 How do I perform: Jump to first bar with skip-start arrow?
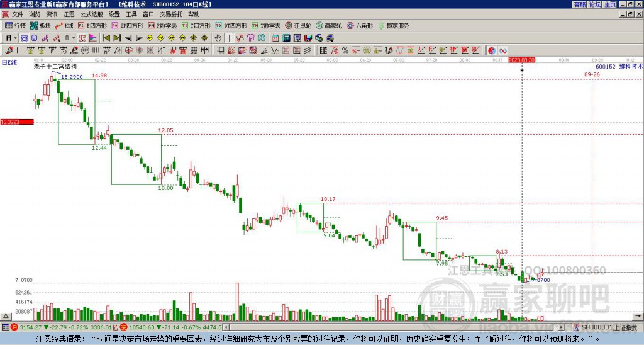(x=106, y=38)
